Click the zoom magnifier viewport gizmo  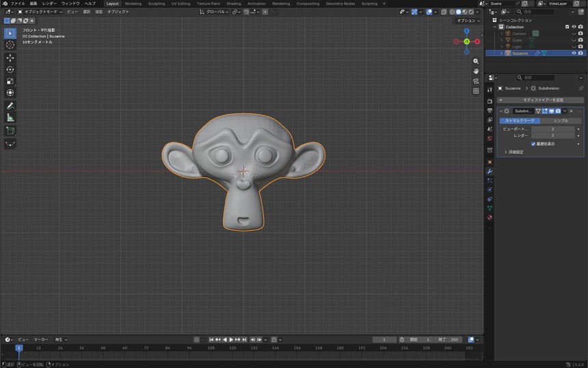click(x=476, y=61)
